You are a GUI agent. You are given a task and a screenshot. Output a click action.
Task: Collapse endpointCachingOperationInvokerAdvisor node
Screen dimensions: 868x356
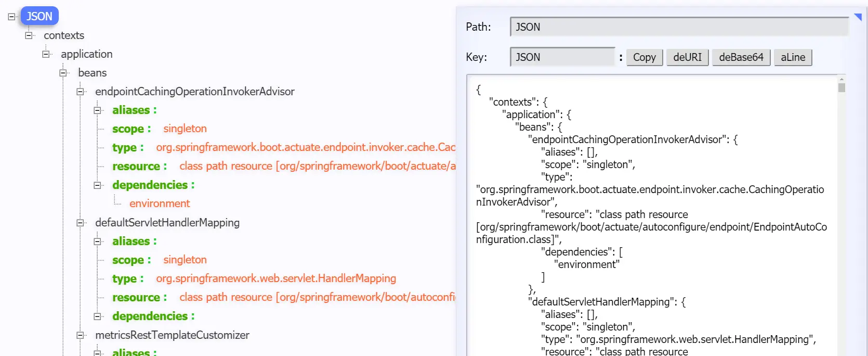pyautogui.click(x=80, y=92)
